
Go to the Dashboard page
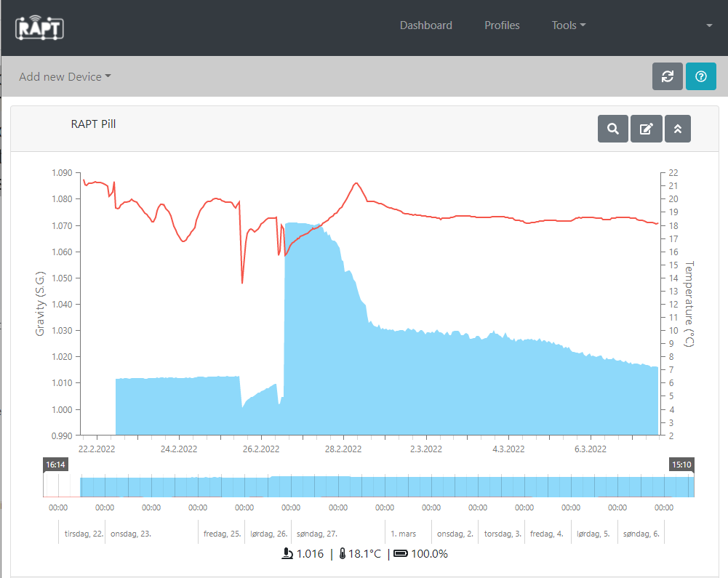coord(425,25)
